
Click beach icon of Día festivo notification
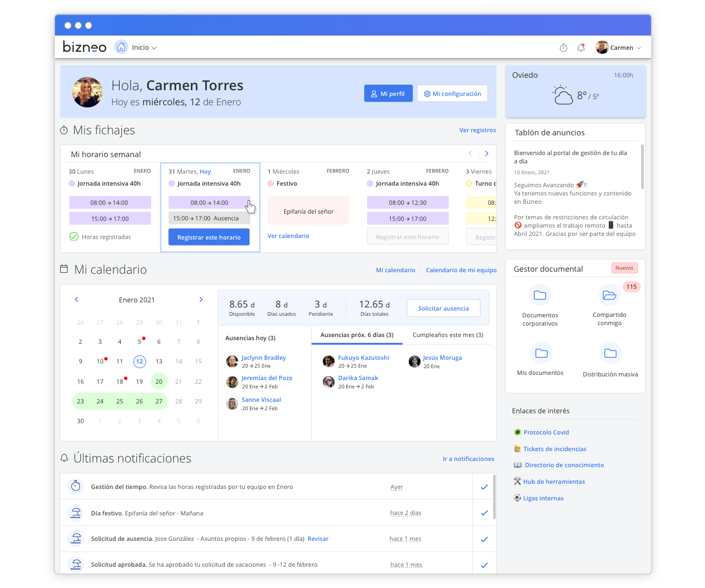76,513
